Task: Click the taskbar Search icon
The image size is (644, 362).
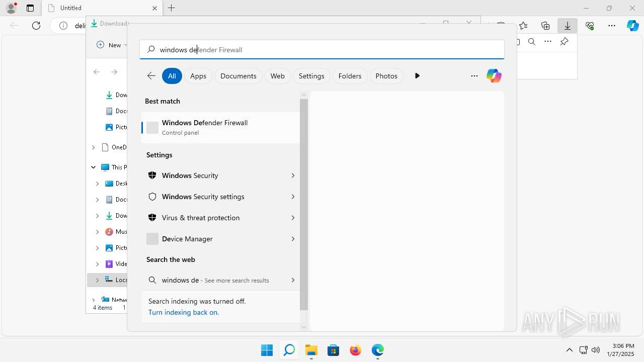Action: (x=289, y=350)
